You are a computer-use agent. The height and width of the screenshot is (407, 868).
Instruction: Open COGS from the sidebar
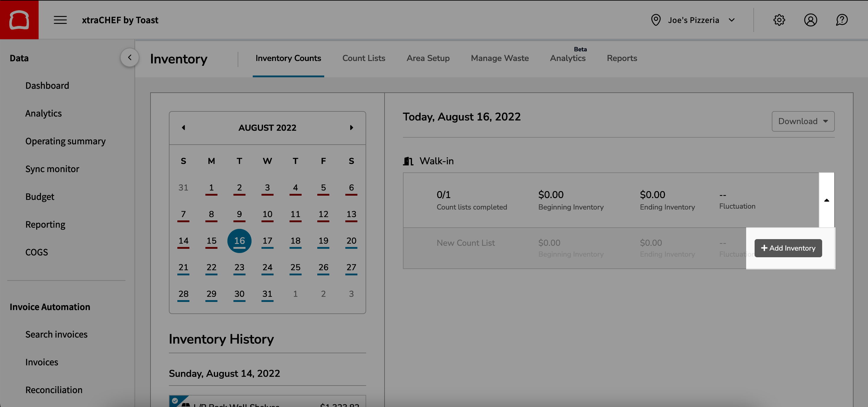tap(36, 252)
